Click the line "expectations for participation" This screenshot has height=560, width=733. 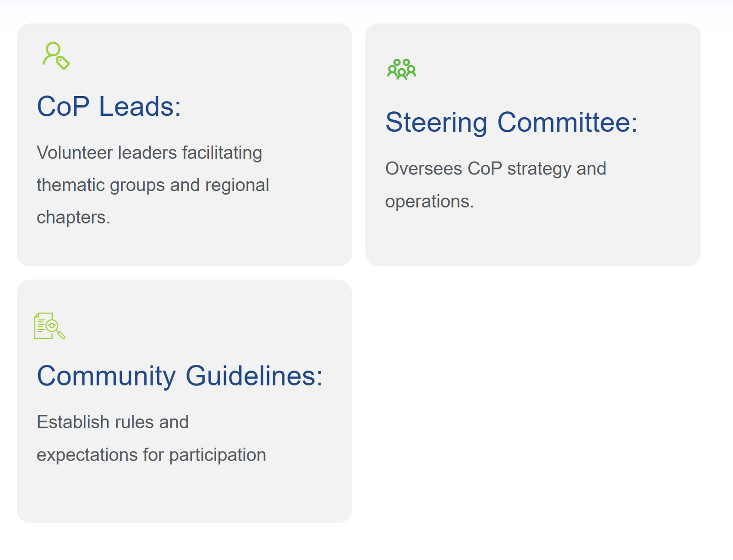pyautogui.click(x=151, y=455)
